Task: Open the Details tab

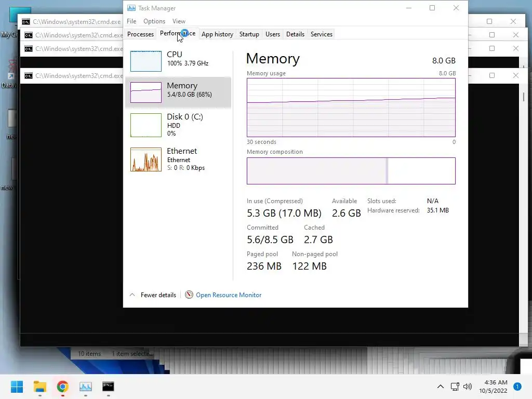Action: pos(295,34)
